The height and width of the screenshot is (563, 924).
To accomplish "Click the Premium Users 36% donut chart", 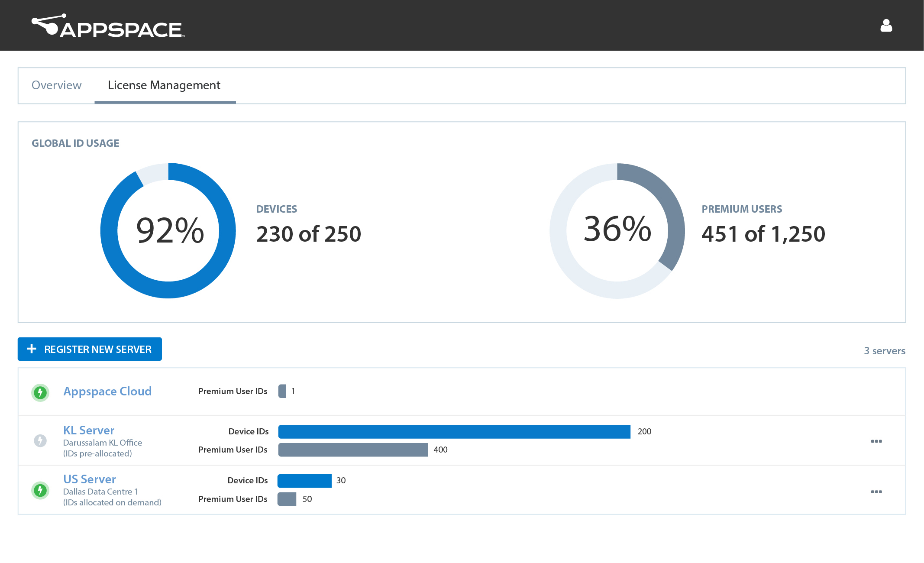I will click(x=617, y=230).
